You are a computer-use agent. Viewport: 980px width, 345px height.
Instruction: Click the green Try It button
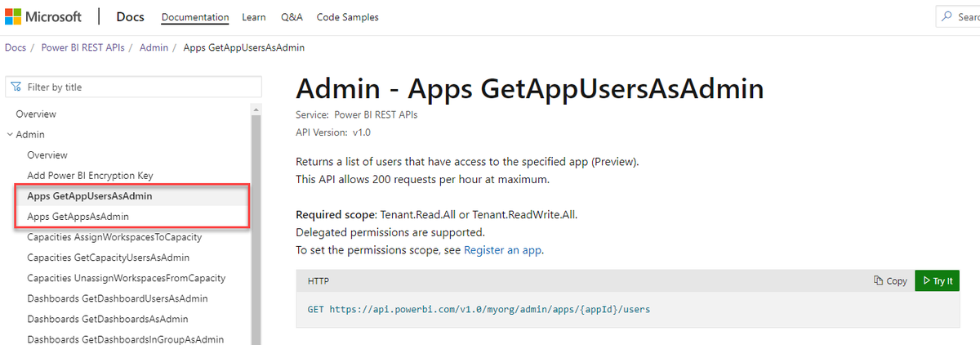point(937,280)
